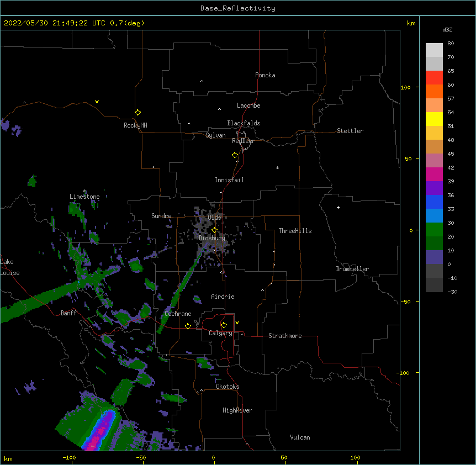Click the -30 value at legend bottom

tap(452, 292)
